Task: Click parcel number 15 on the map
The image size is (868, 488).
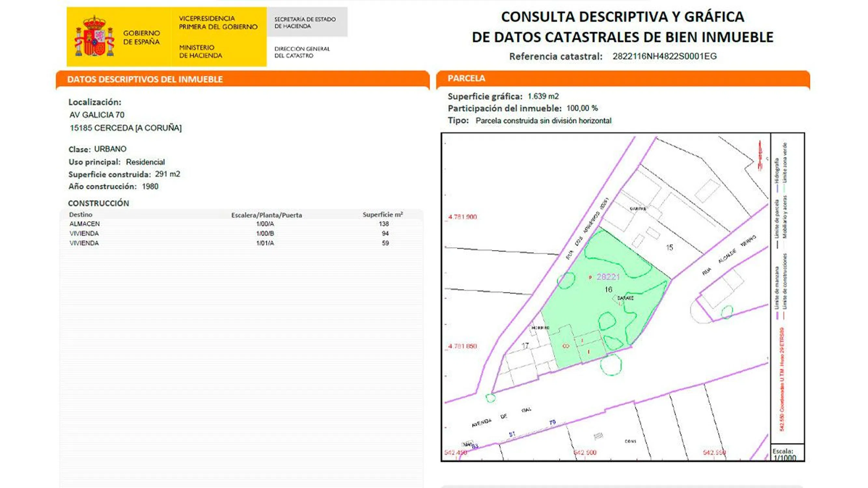Action: click(669, 248)
